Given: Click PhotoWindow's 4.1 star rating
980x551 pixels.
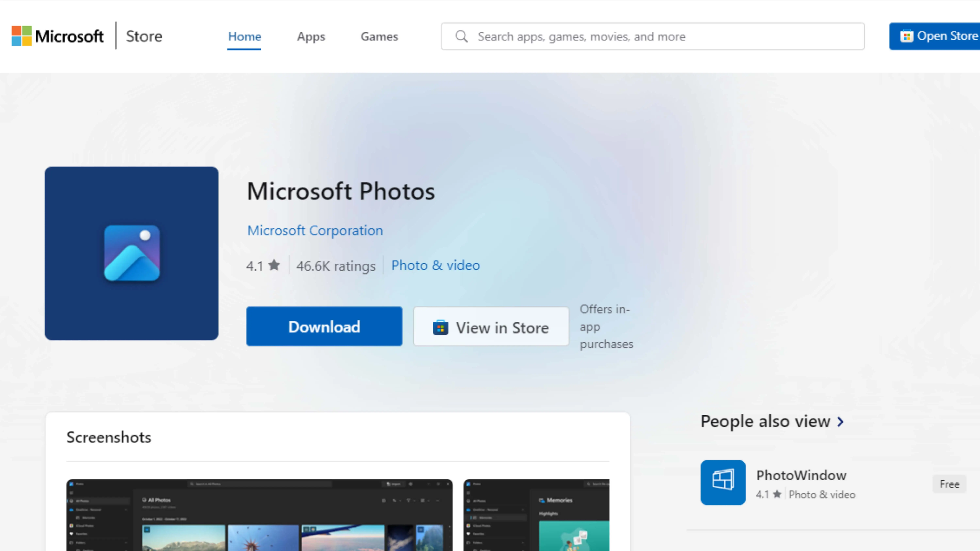Looking at the screenshot, I should pyautogui.click(x=768, y=494).
